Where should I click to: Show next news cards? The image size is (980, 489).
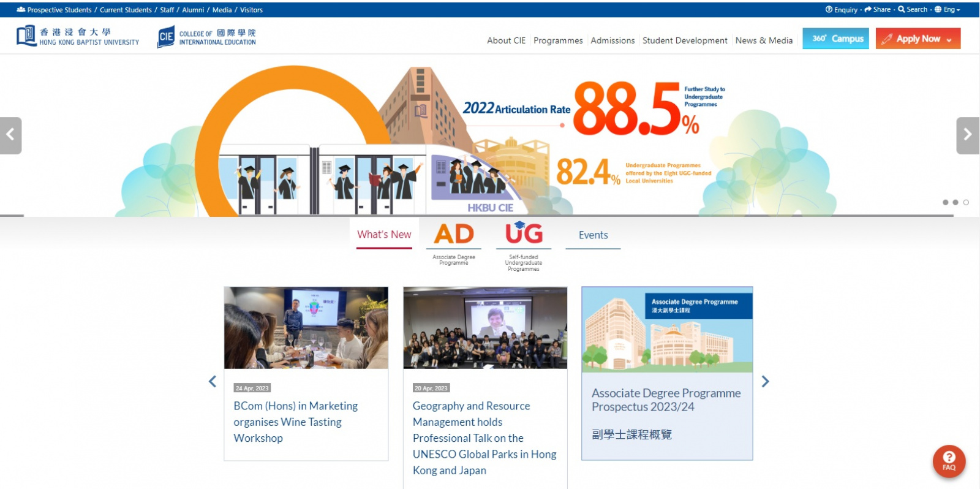765,382
